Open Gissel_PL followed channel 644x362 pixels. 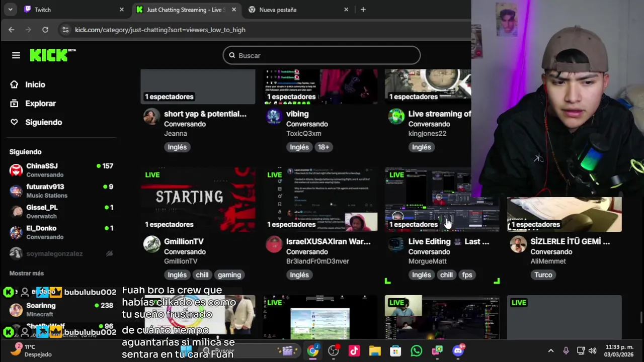[x=61, y=212]
